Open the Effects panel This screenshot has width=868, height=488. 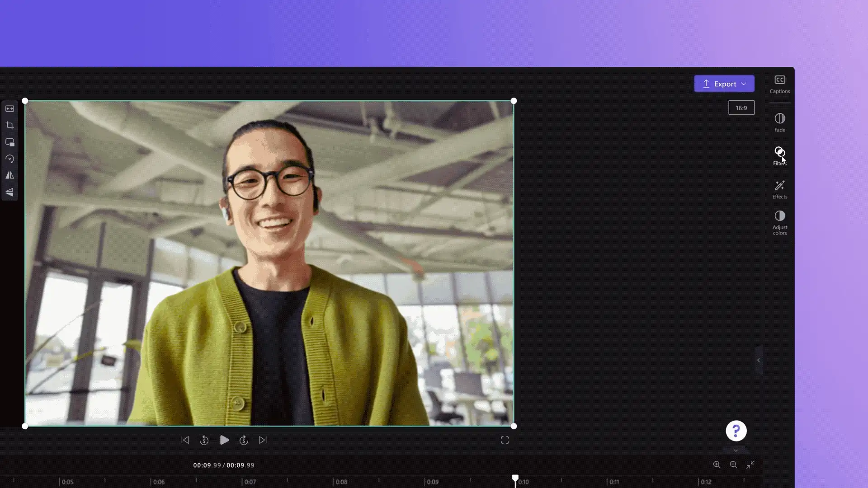pos(779,190)
